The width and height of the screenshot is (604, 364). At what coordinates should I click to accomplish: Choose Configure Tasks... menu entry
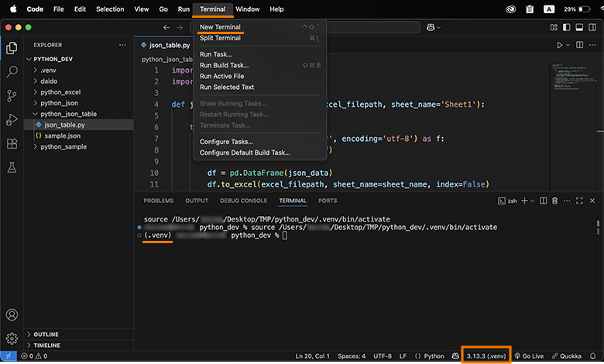point(259,142)
